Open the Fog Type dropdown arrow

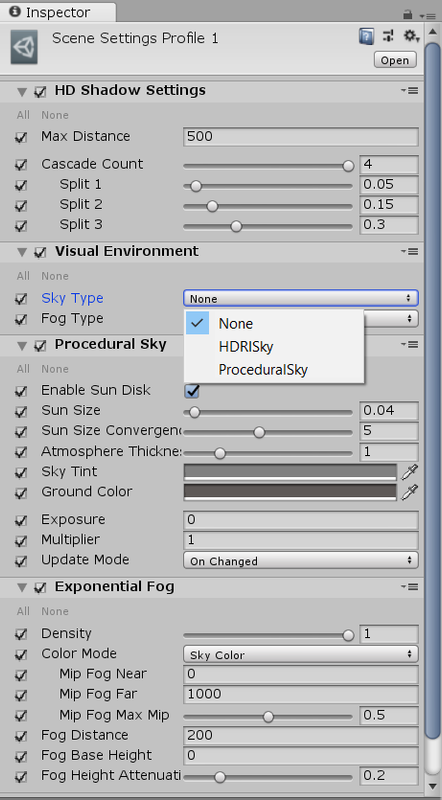click(x=408, y=319)
